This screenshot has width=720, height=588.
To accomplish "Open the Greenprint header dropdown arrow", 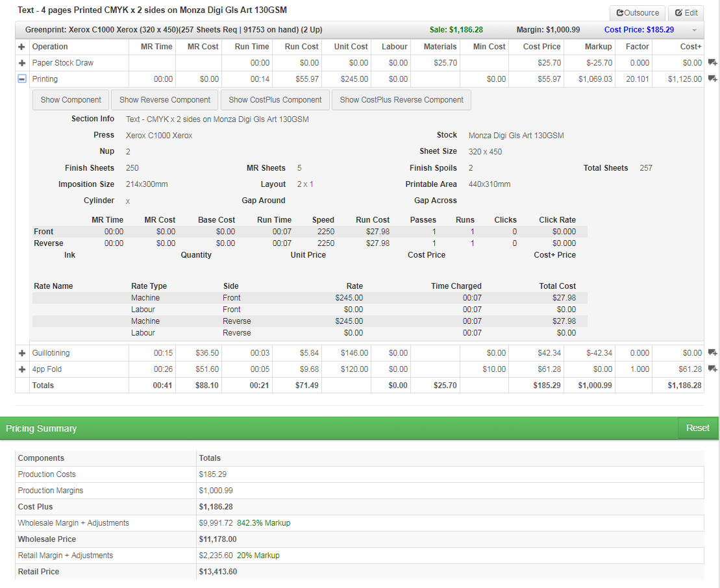I will (x=694, y=31).
